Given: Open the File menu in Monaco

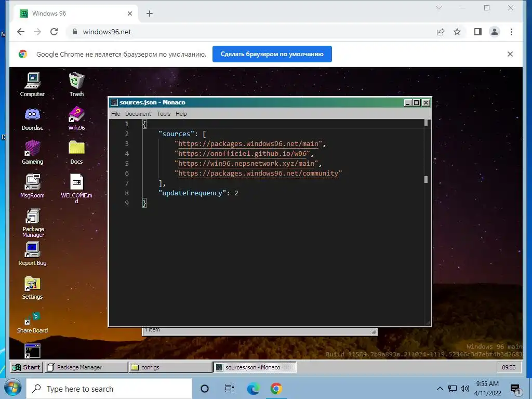Looking at the screenshot, I should 116,114.
